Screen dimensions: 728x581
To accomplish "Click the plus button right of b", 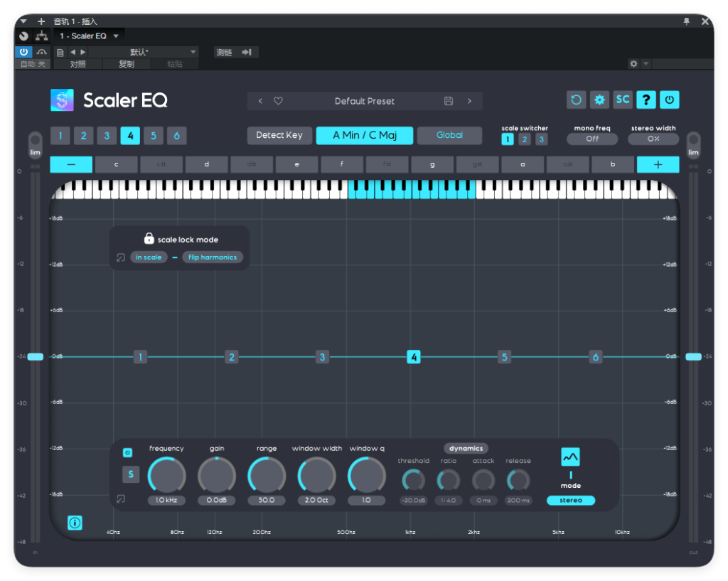I will tap(658, 164).
